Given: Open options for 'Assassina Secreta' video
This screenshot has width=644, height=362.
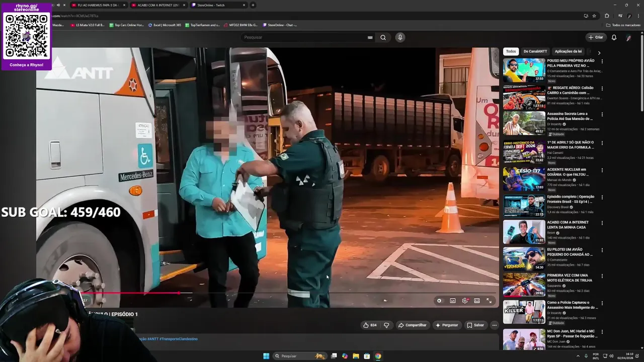Looking at the screenshot, I should 602,115.
